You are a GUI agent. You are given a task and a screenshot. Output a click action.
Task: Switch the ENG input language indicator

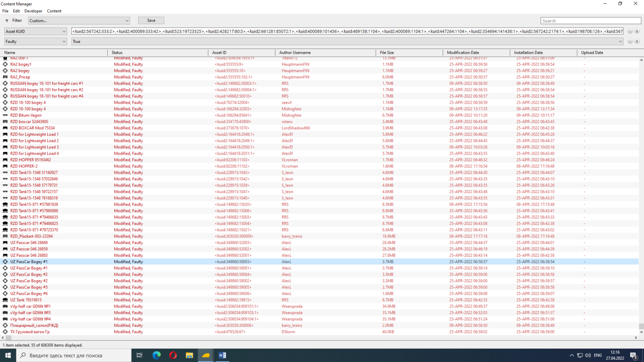pyautogui.click(x=598, y=355)
